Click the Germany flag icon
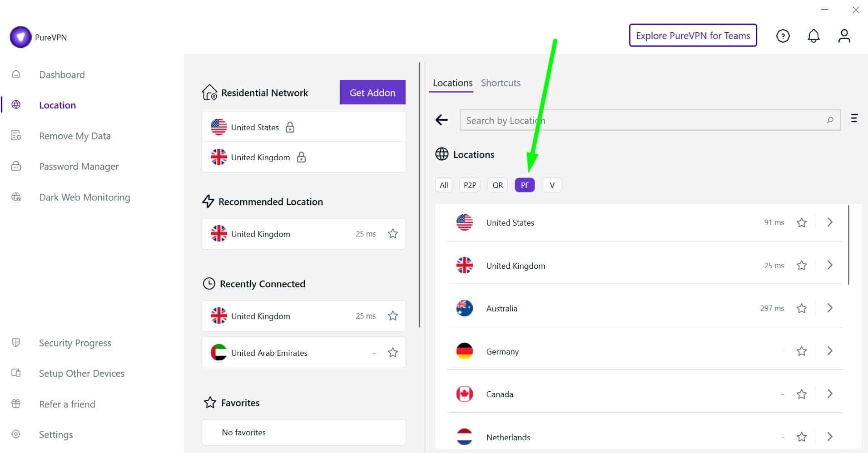The width and height of the screenshot is (868, 453). 464,351
